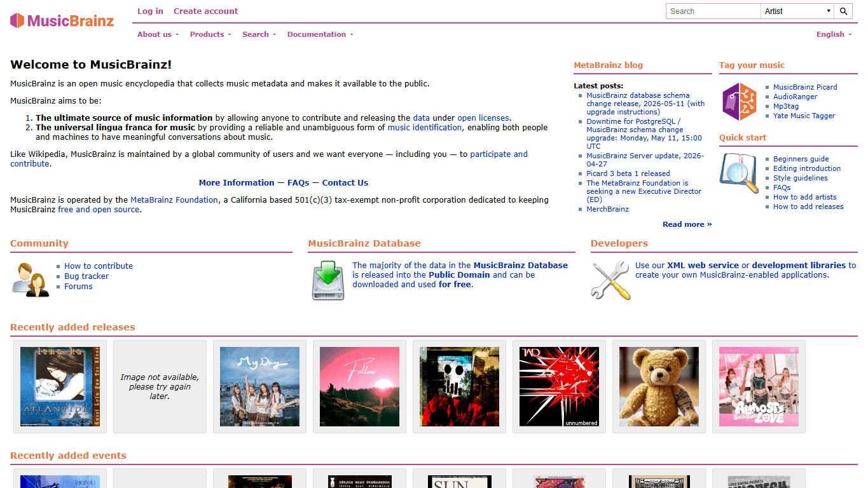Open the FAQs link in welcome text
868x488 pixels.
pyautogui.click(x=298, y=182)
